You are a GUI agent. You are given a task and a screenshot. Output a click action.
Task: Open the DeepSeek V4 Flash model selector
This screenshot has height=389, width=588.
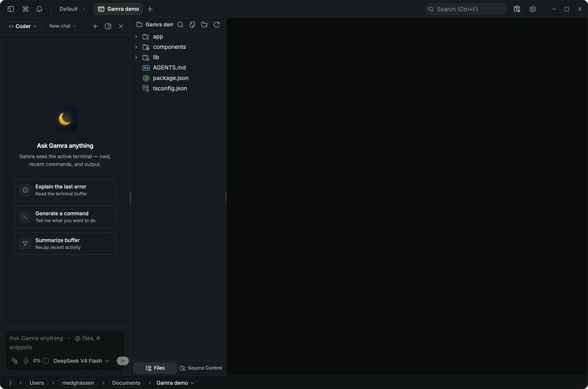(x=81, y=361)
